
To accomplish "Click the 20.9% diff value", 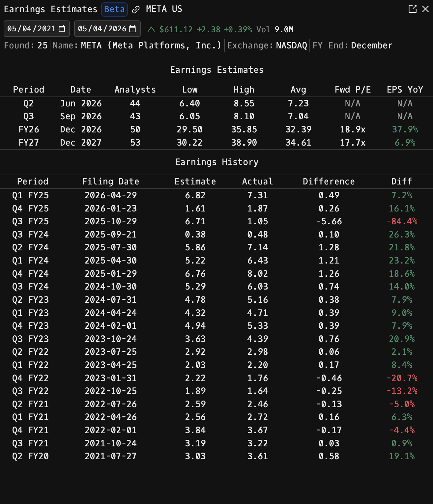I will (402, 339).
